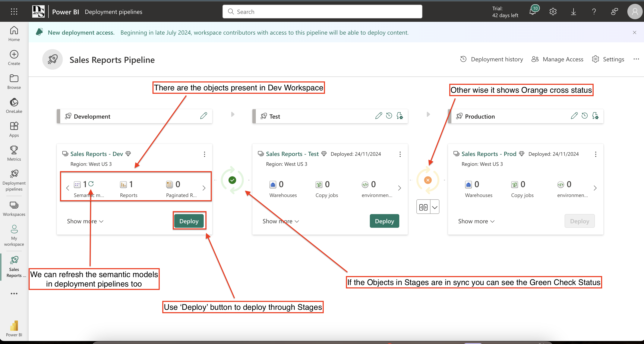The height and width of the screenshot is (344, 644).
Task: Open help question mark icon
Action: [x=594, y=12]
